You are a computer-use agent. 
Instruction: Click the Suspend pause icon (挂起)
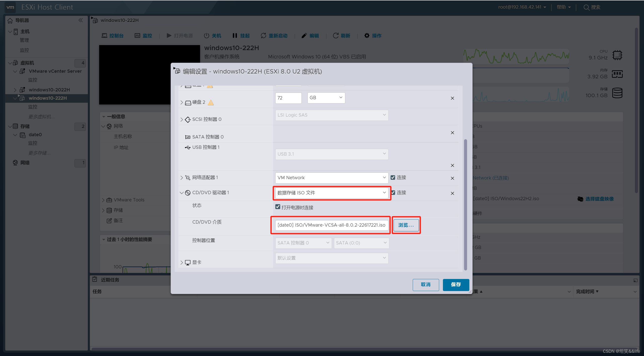pos(235,35)
